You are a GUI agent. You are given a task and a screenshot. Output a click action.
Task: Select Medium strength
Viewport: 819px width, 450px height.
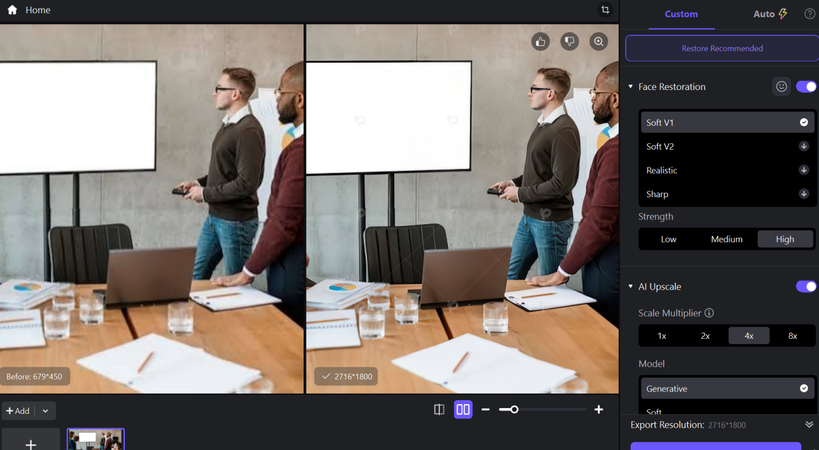point(727,239)
